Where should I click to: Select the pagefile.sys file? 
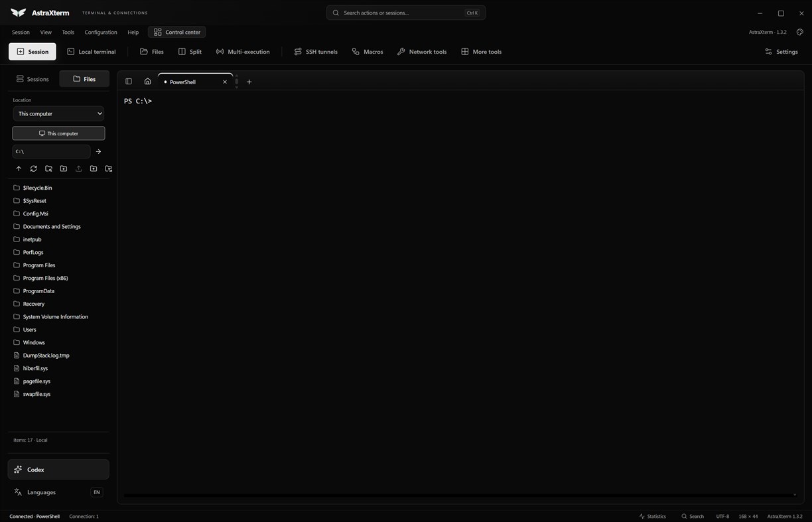coord(58,381)
